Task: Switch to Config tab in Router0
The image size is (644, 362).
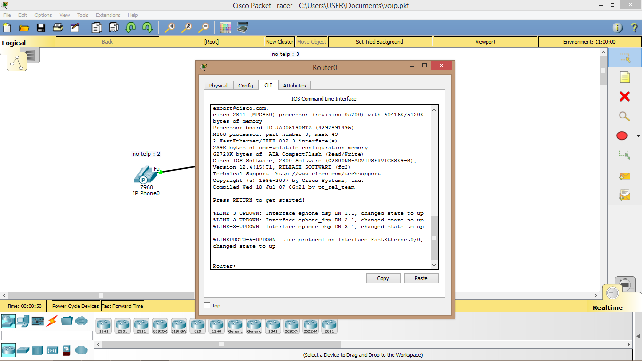Action: (245, 86)
